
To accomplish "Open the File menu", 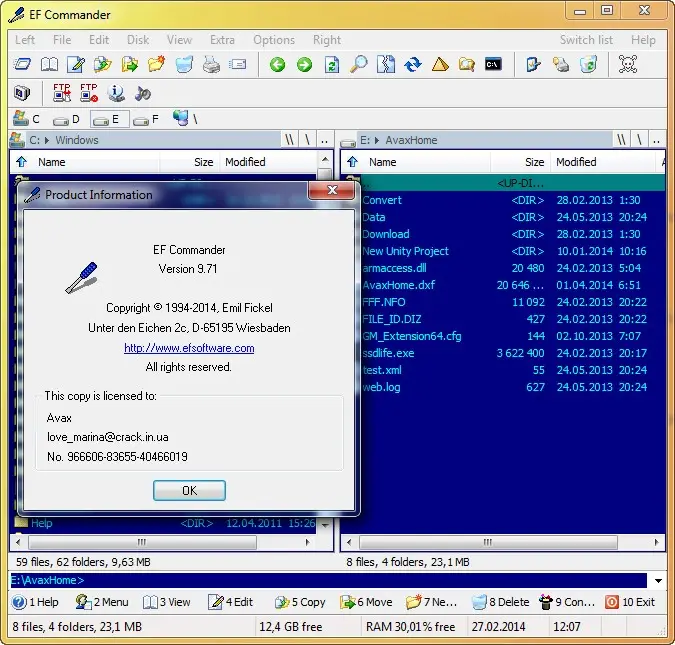I will point(62,40).
